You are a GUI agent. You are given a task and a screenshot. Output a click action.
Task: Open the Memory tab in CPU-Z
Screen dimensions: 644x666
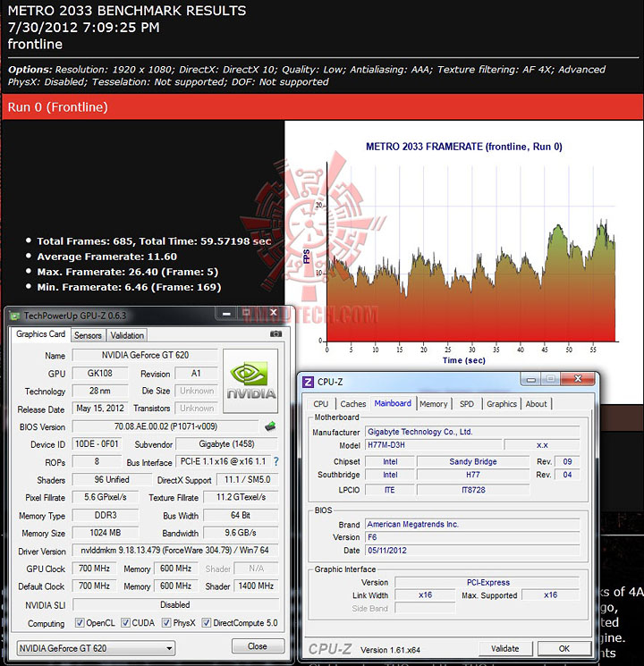click(x=434, y=404)
